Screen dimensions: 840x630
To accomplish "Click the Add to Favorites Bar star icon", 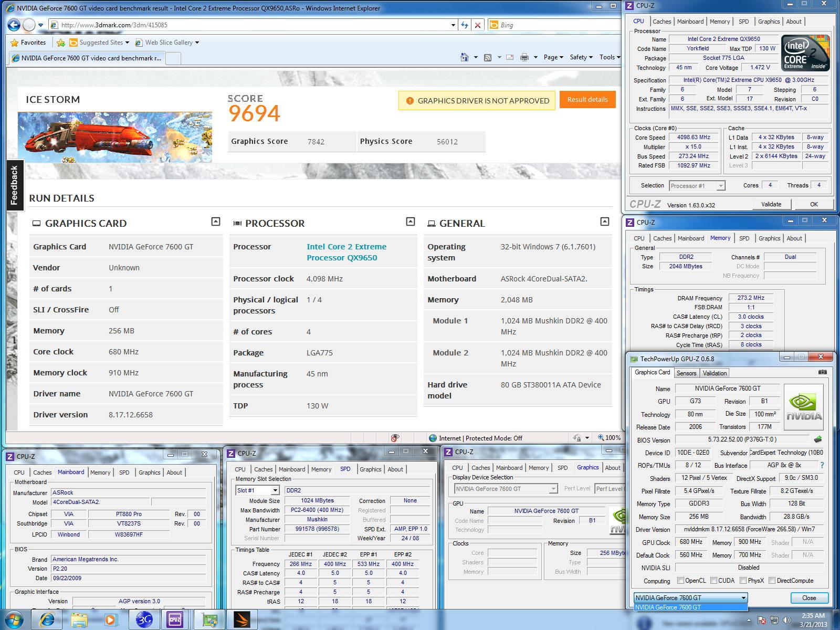I will click(x=61, y=43).
